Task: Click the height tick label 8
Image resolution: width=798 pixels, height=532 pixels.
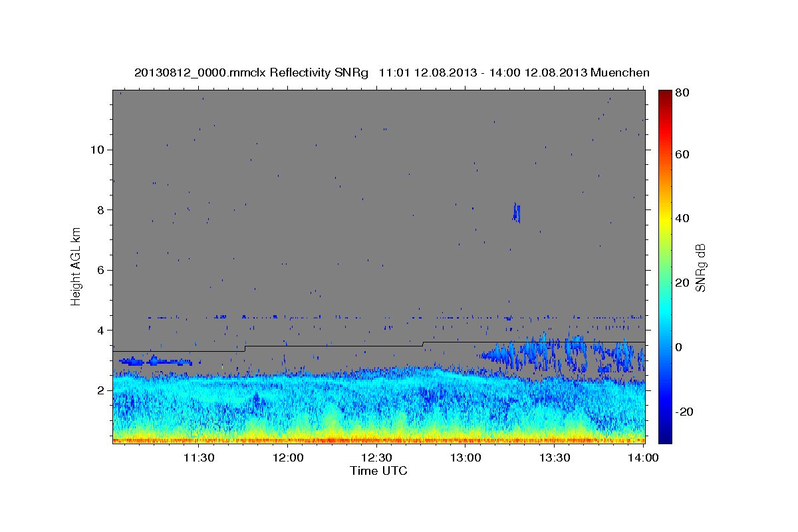Action: tap(100, 209)
